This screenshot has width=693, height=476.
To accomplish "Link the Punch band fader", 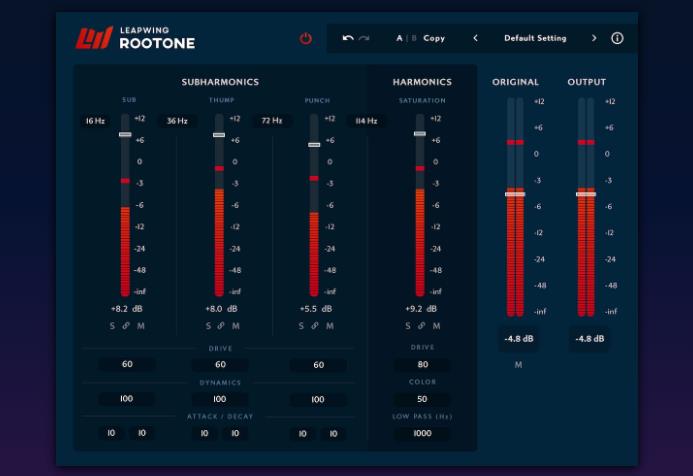I will [x=315, y=326].
